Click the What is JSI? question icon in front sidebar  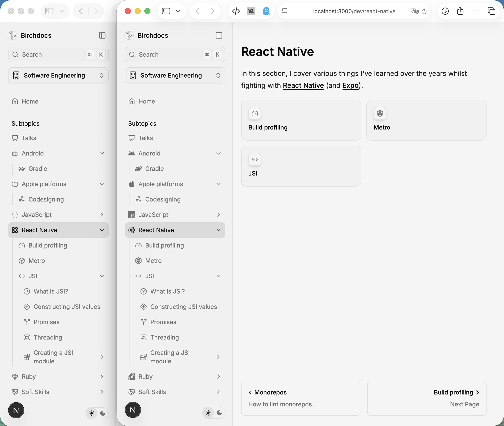pyautogui.click(x=144, y=291)
